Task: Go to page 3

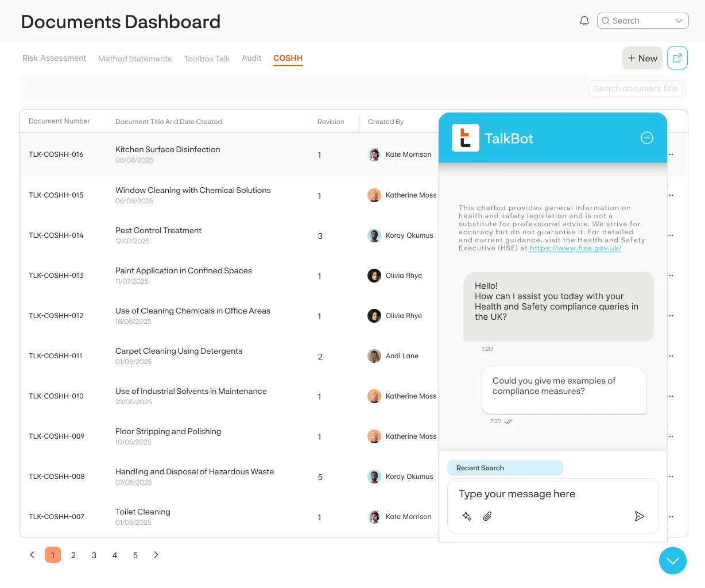Action: click(94, 555)
